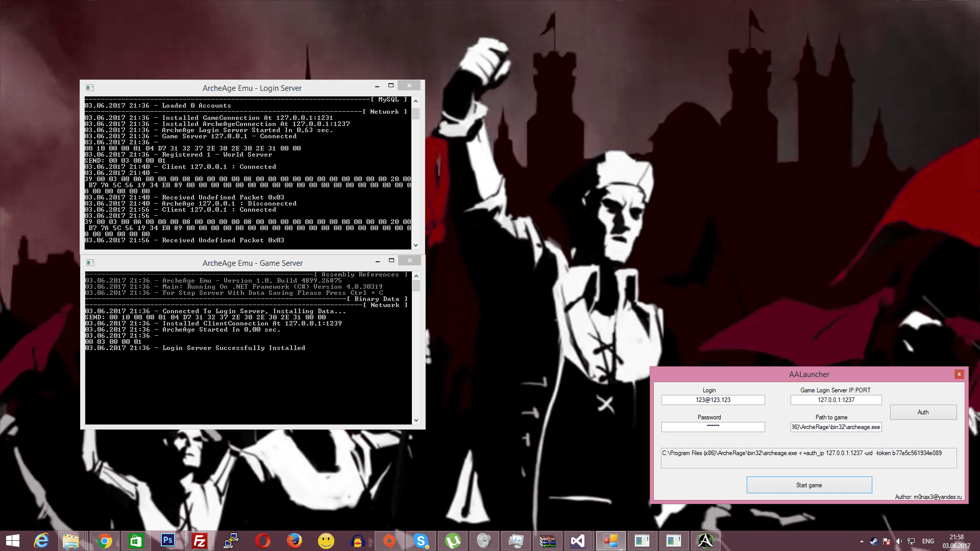The height and width of the screenshot is (551, 980).
Task: Open the Game Server window system icon
Action: tap(90, 263)
